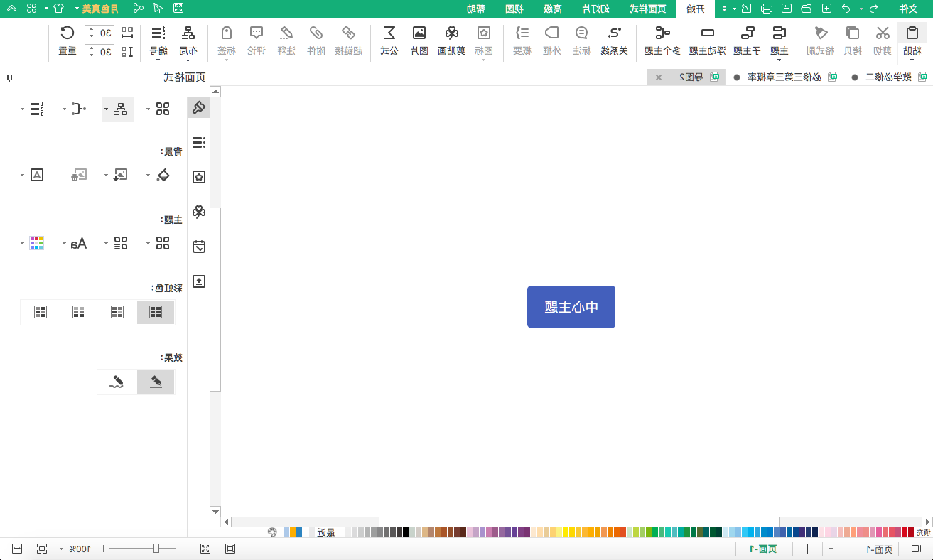Open the theme color grid dropdown
The image size is (933, 560).
tap(32, 243)
